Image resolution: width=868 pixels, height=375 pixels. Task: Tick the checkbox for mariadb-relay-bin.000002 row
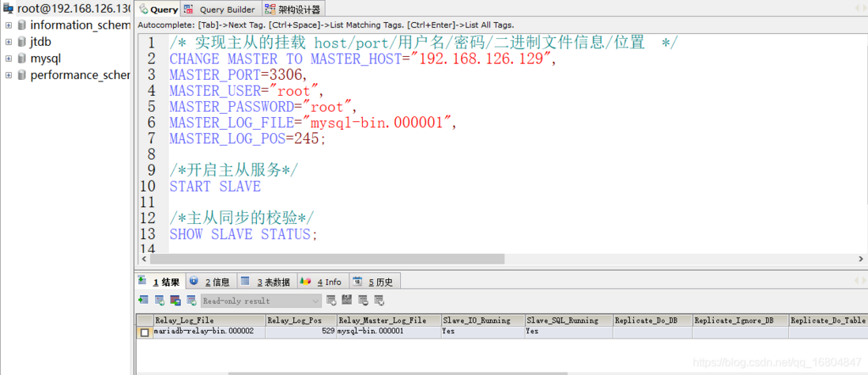coord(145,332)
